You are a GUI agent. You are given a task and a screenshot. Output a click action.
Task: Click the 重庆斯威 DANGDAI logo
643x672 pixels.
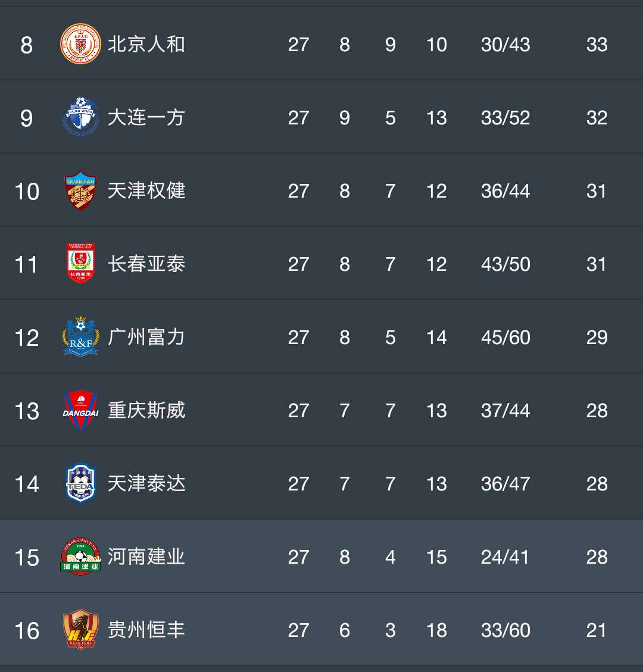(x=82, y=410)
